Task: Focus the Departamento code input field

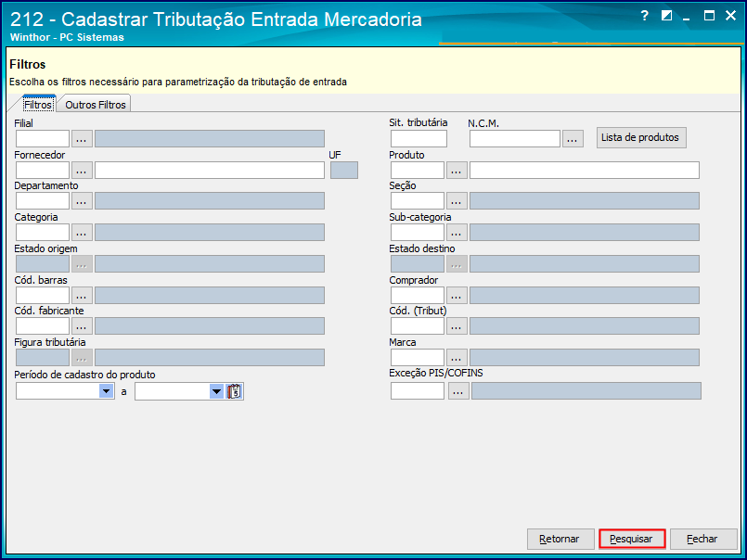Action: pos(43,201)
